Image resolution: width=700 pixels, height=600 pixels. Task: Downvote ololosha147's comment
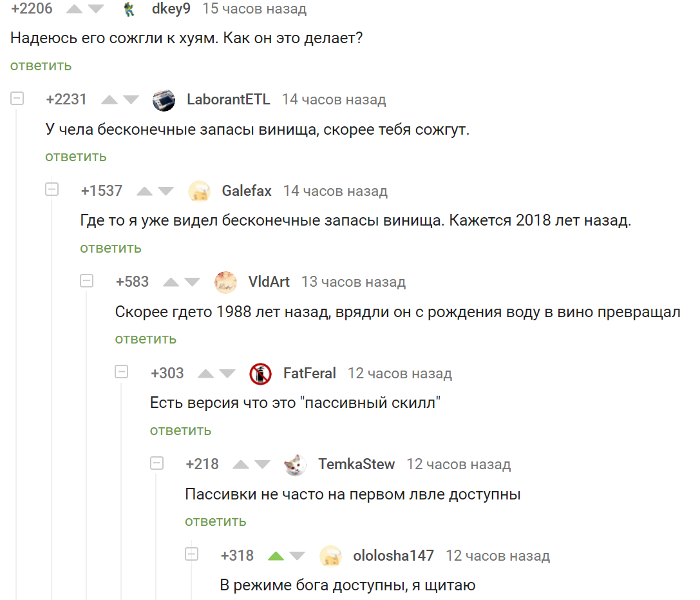pyautogui.click(x=298, y=556)
